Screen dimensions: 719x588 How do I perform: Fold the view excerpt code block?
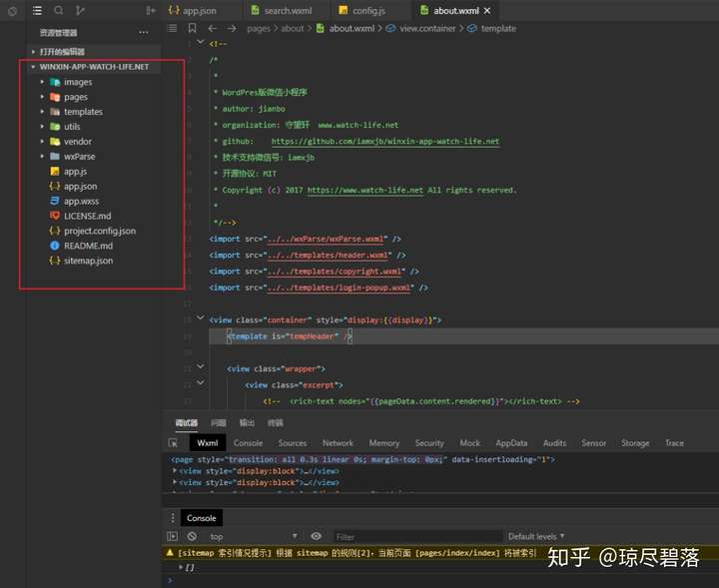pos(201,382)
